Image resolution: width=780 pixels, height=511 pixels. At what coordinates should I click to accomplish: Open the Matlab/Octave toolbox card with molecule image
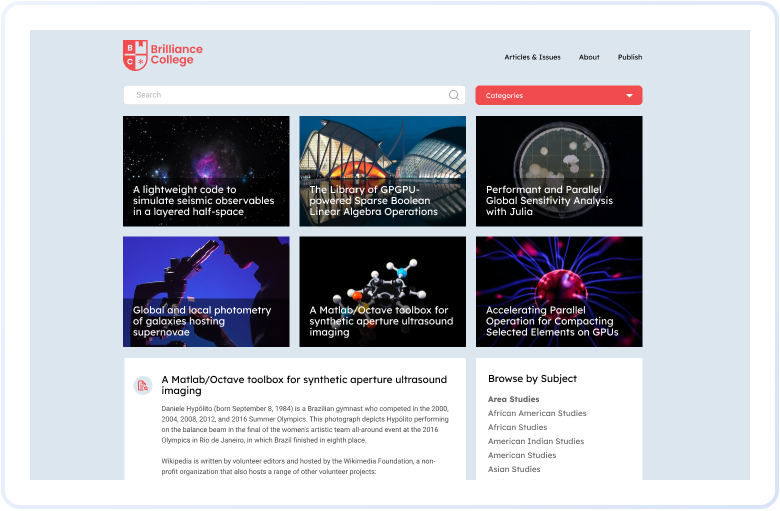tap(383, 292)
